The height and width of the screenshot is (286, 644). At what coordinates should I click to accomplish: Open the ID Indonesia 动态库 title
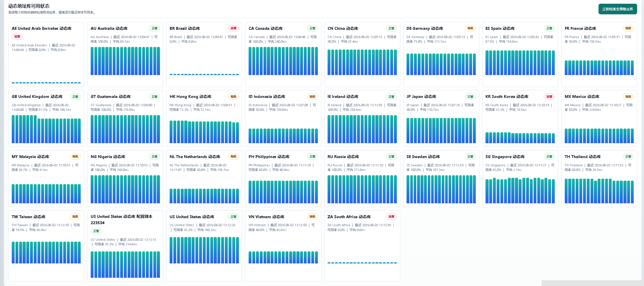coord(267,96)
